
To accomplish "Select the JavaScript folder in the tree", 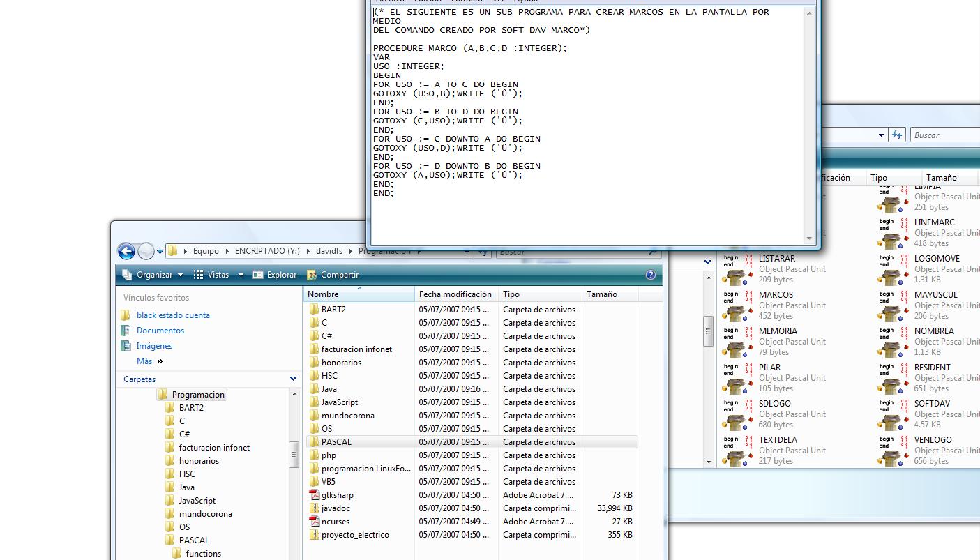I will pos(197,501).
